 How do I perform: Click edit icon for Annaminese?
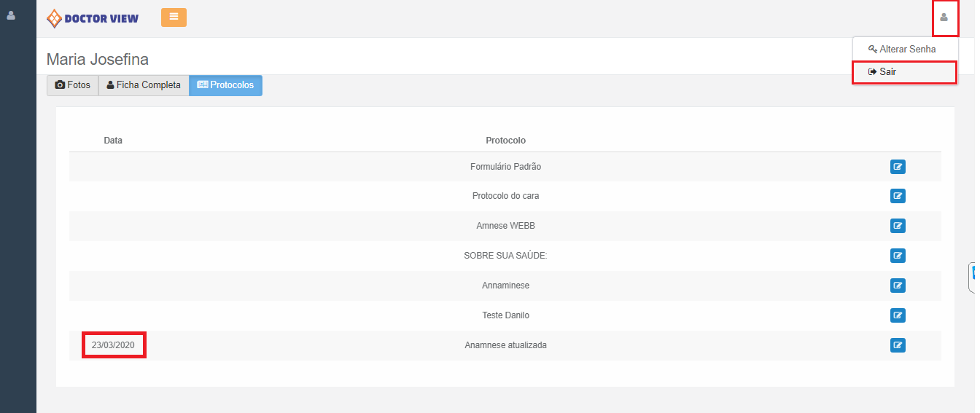click(898, 286)
